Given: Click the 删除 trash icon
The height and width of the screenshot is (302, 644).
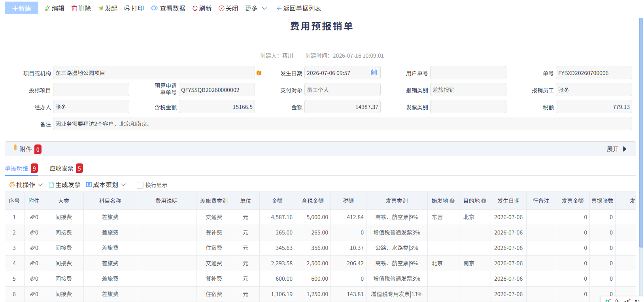Looking at the screenshot, I should (74, 8).
